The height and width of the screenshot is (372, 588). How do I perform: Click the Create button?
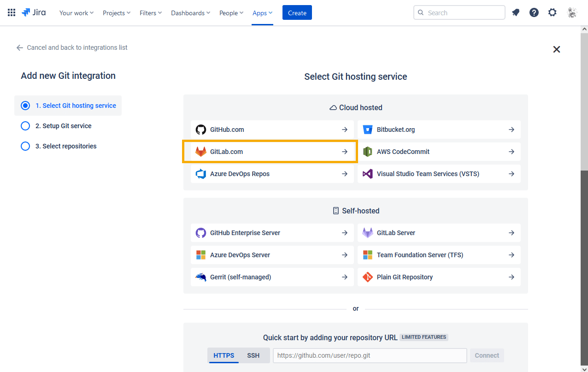point(297,13)
